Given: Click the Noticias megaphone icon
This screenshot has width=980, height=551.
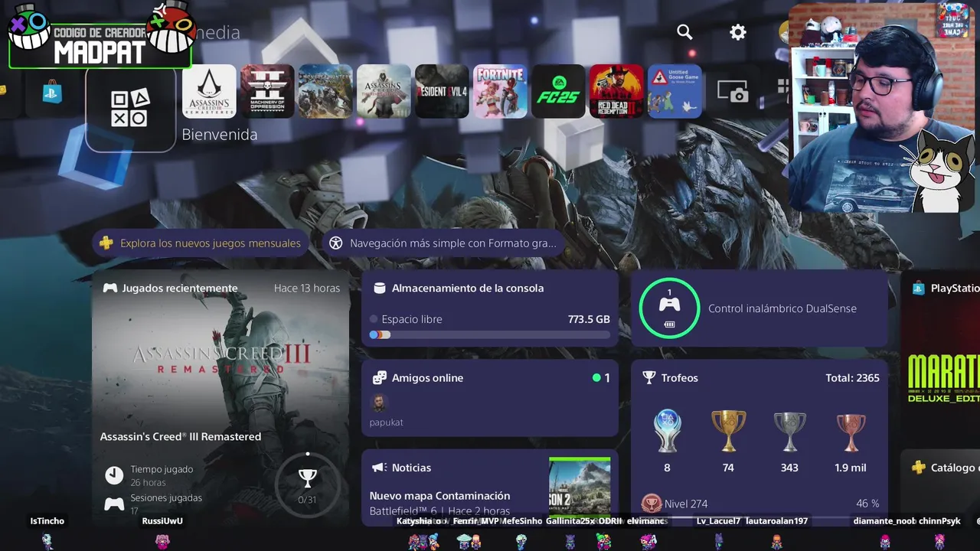Looking at the screenshot, I should [379, 467].
